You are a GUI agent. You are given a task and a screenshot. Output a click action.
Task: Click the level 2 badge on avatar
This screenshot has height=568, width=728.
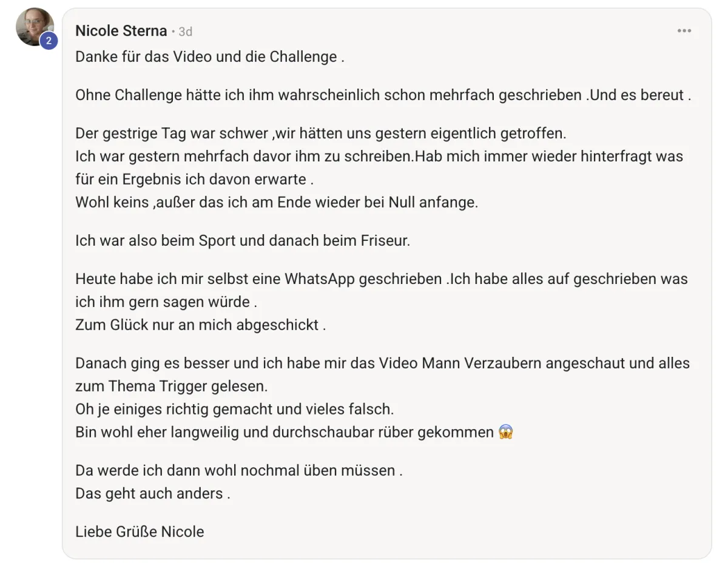coord(49,41)
